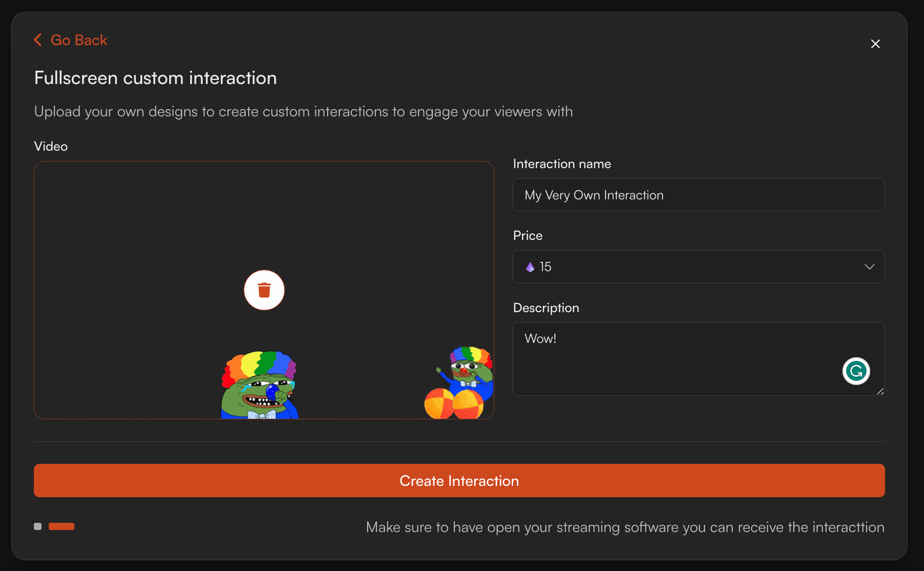Click the Interaction name label
The width and height of the screenshot is (924, 571).
pyautogui.click(x=561, y=164)
